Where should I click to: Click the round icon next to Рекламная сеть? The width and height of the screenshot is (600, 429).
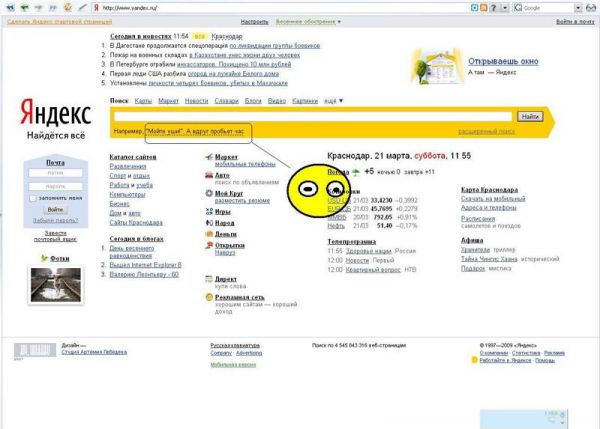pyautogui.click(x=209, y=297)
